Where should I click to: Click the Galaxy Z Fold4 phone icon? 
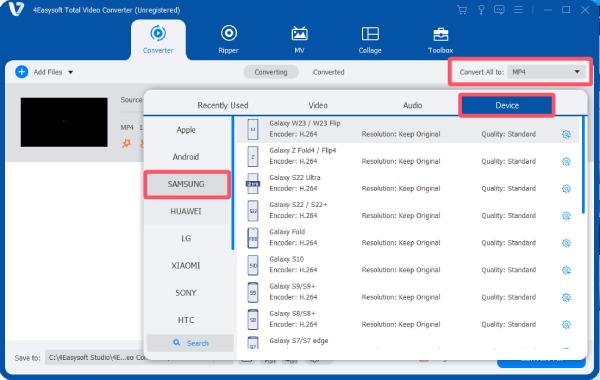253,156
